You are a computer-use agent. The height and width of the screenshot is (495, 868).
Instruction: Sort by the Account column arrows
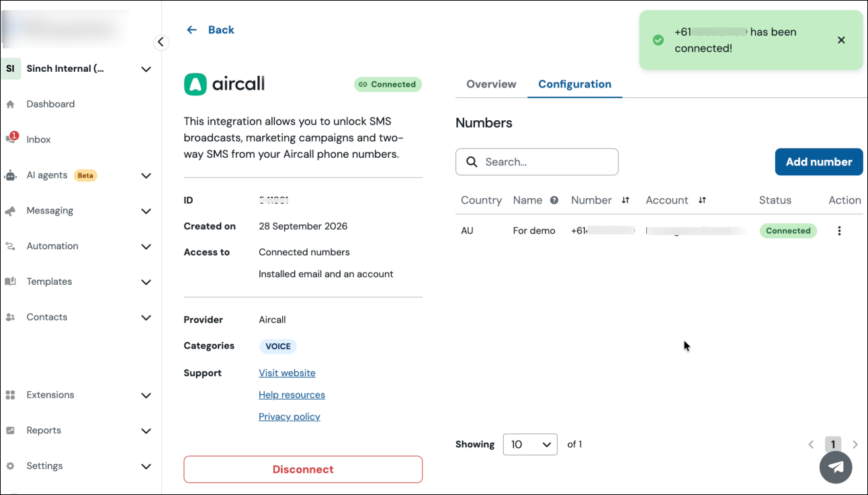(702, 200)
